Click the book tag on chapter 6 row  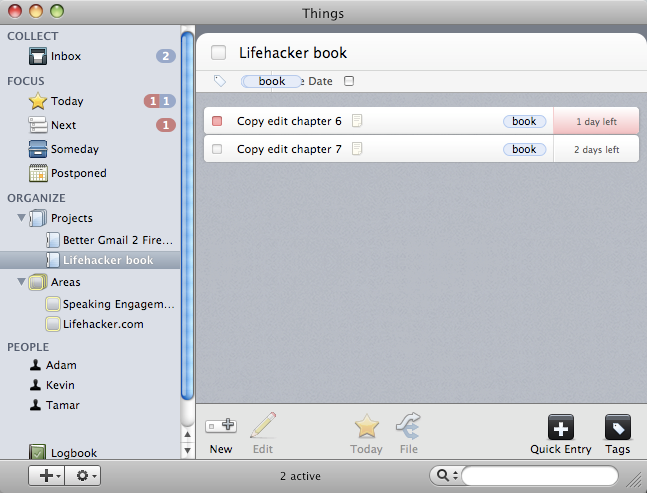click(524, 121)
